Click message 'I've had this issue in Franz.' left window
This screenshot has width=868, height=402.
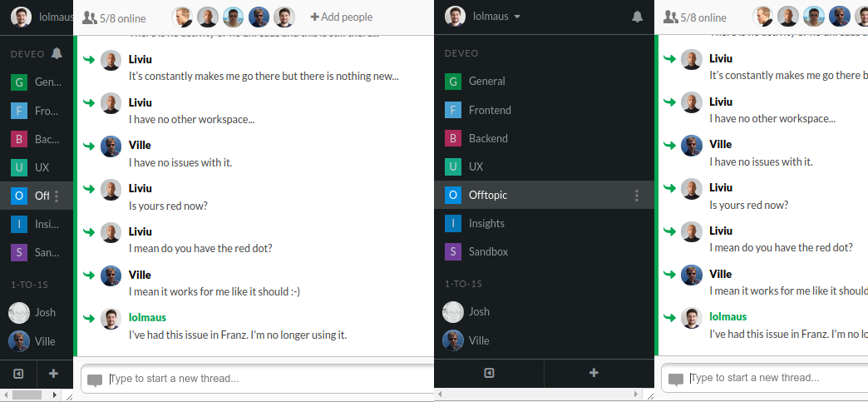tap(238, 335)
